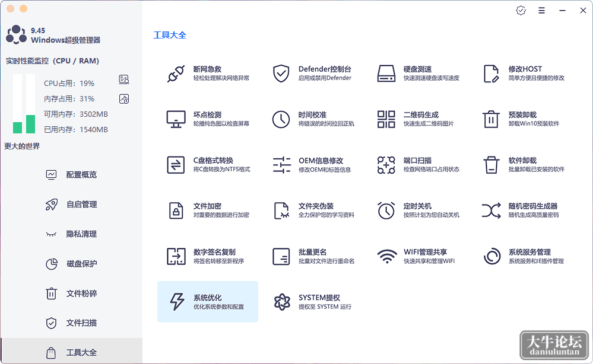Click the C盘格式转换 swap icon
The image size is (593, 364).
176,165
